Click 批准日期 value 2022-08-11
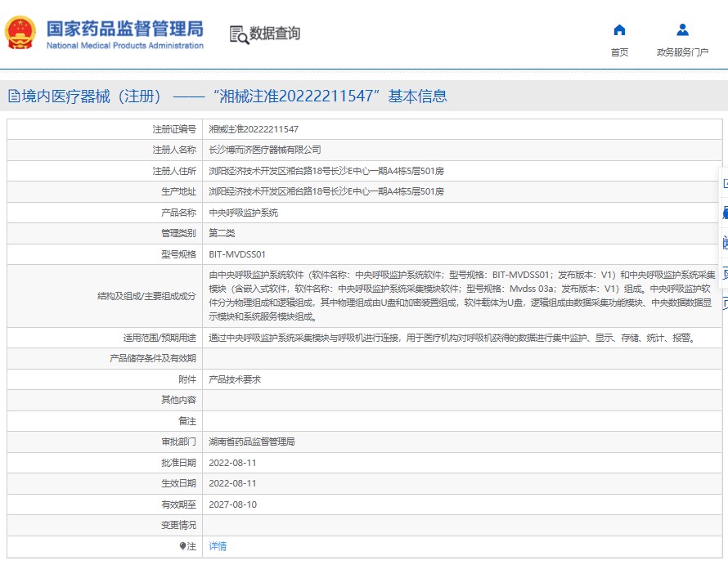The image size is (728, 565). [232, 463]
